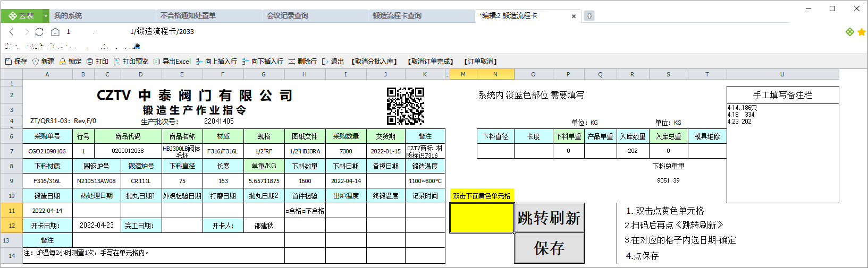Select column header U
The image size is (868, 268).
[x=782, y=74]
